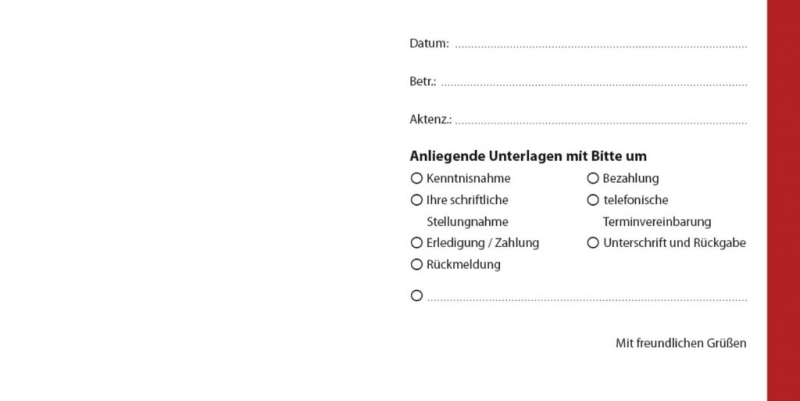
Task: Click the dotted Betr. entry line
Action: click(x=594, y=85)
